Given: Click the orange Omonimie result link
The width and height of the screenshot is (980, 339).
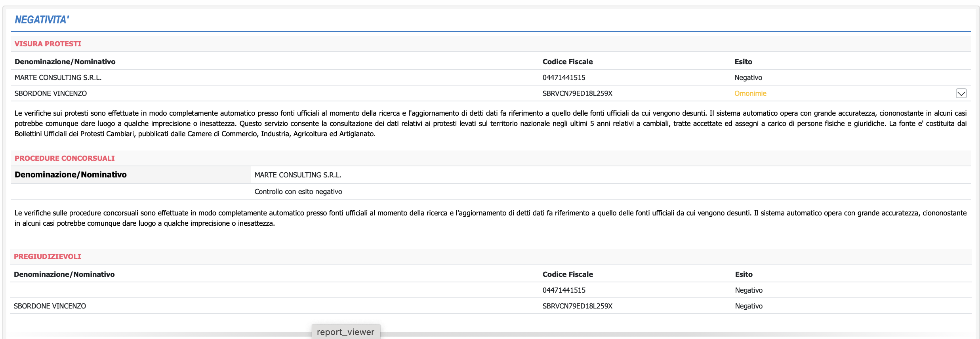Looking at the screenshot, I should [750, 93].
